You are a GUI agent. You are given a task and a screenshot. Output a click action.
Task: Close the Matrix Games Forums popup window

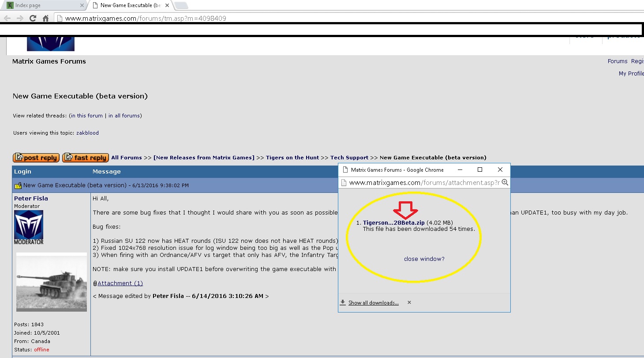[x=500, y=170]
